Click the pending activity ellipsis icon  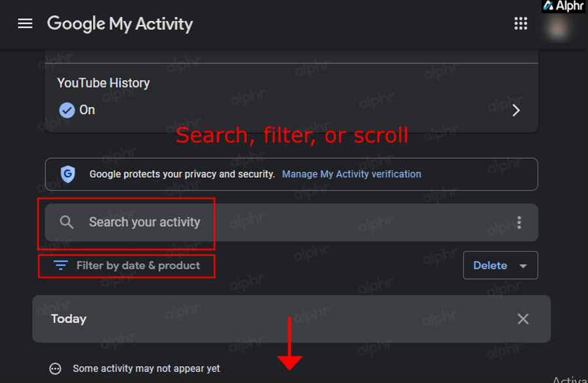55,369
